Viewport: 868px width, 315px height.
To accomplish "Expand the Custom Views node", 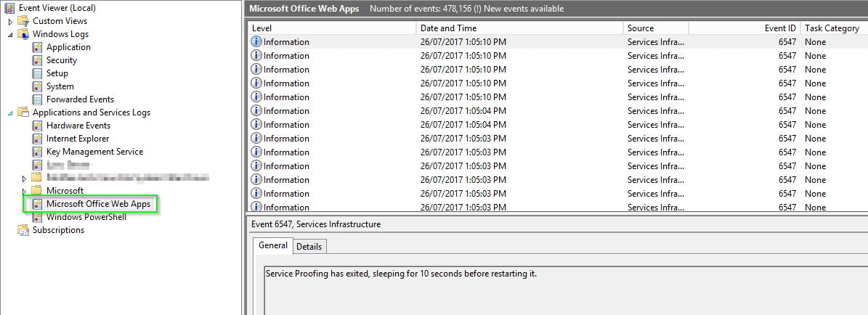I will [x=10, y=22].
